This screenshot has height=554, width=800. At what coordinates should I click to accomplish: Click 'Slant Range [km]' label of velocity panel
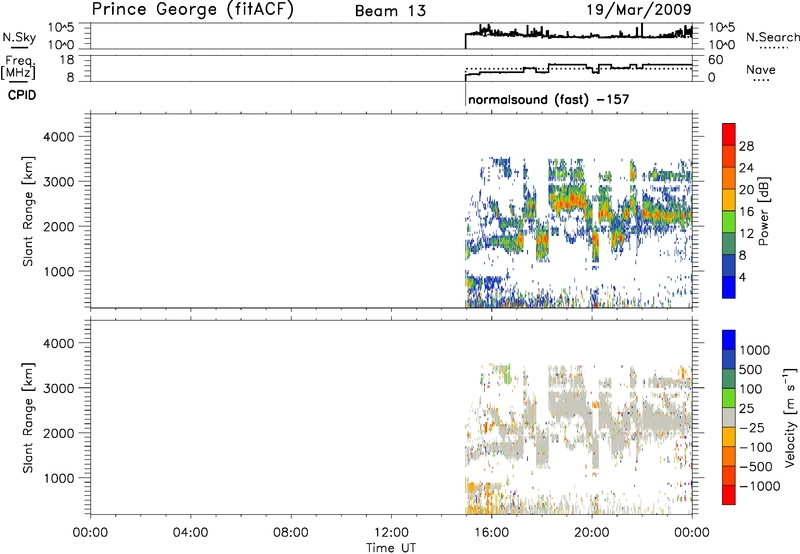point(28,418)
